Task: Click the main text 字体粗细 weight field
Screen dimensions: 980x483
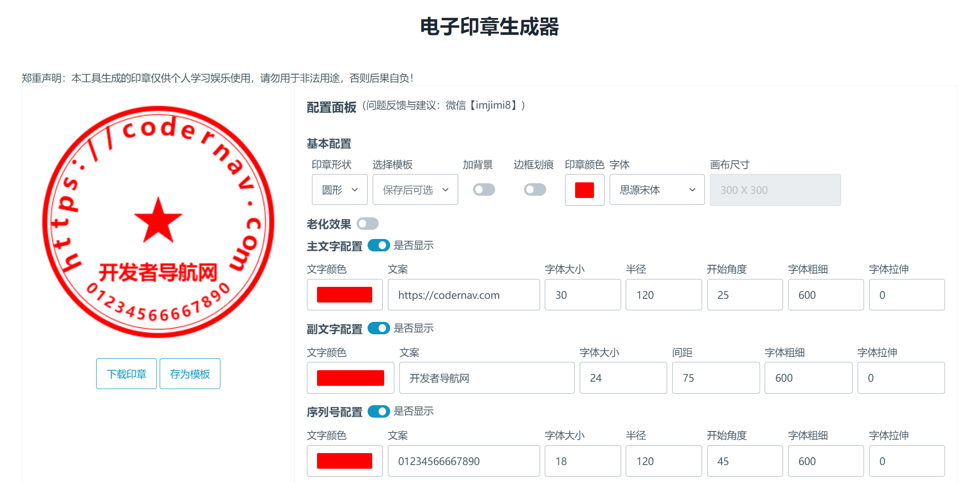Action: click(x=826, y=295)
